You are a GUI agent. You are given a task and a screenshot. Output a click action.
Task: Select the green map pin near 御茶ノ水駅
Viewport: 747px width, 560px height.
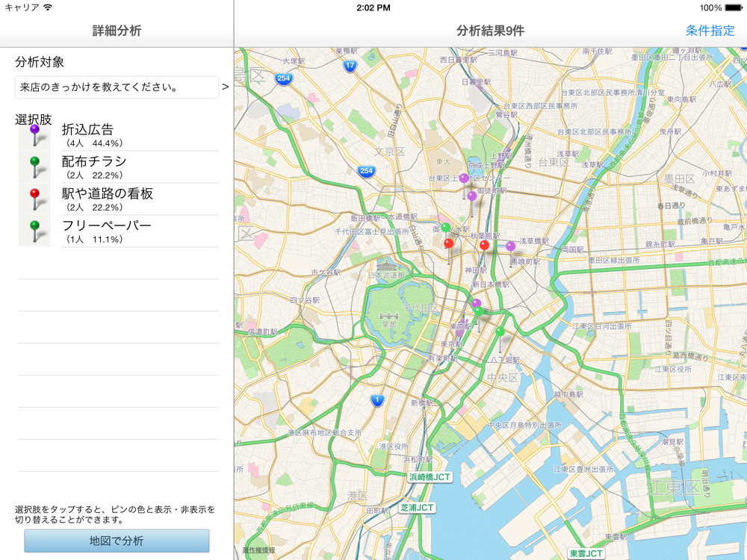[x=446, y=228]
